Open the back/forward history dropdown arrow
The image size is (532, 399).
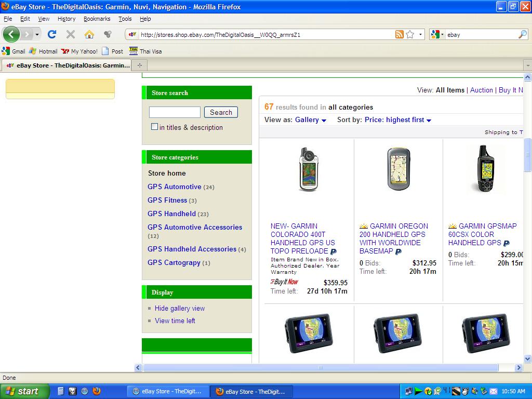click(37, 34)
